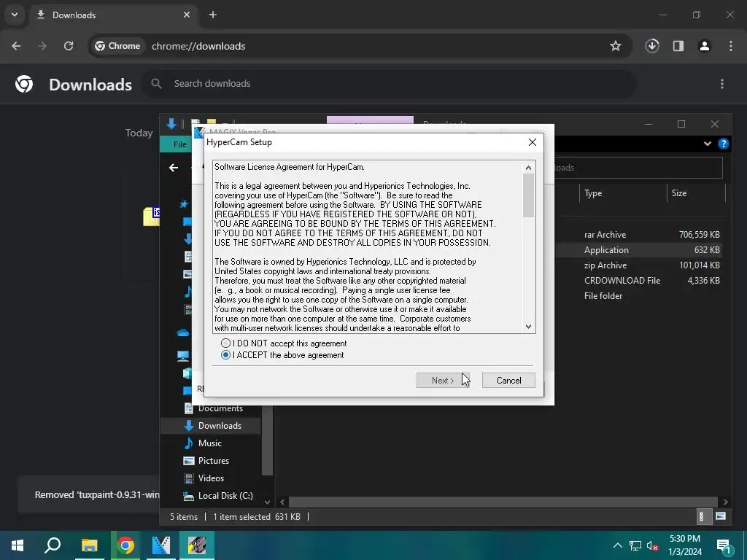Open Chrome downloads bubble icon

point(652,46)
